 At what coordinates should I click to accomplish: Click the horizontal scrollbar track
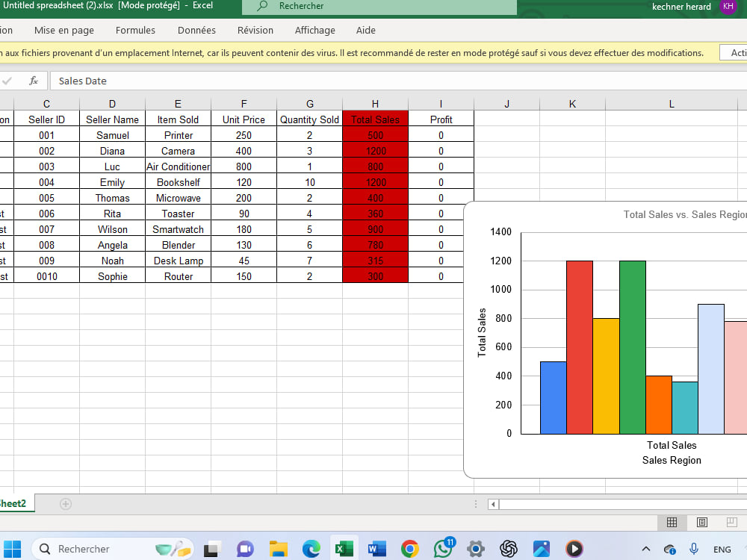click(x=623, y=504)
